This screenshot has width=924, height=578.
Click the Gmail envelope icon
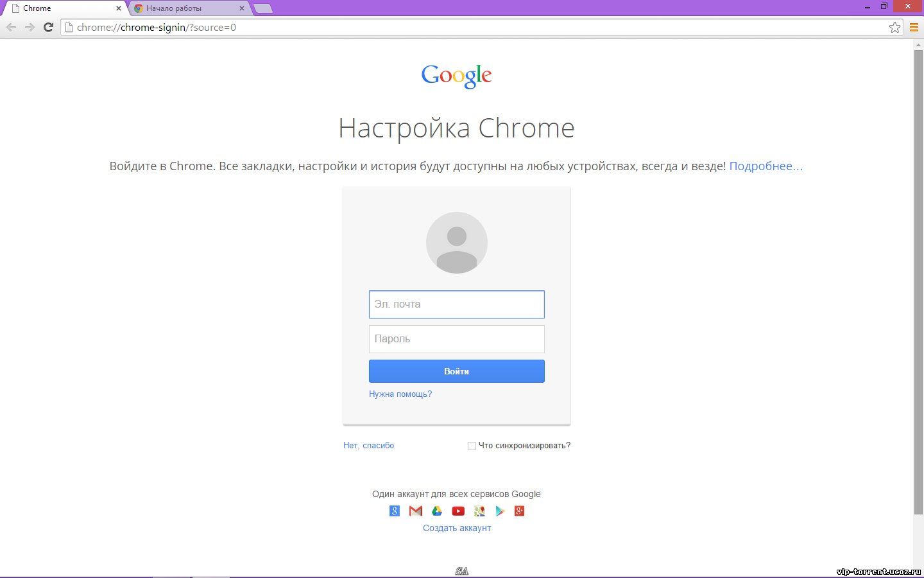pyautogui.click(x=416, y=511)
